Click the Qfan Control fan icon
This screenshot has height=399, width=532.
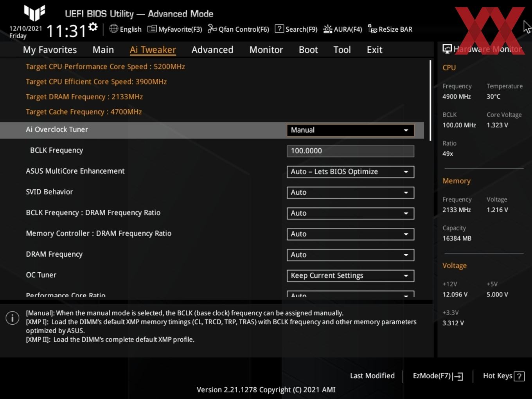point(212,29)
